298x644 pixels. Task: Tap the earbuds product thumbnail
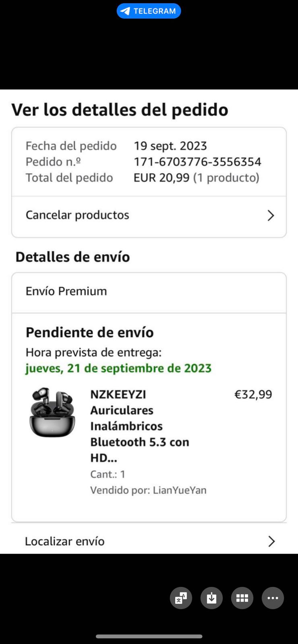pos(52,412)
